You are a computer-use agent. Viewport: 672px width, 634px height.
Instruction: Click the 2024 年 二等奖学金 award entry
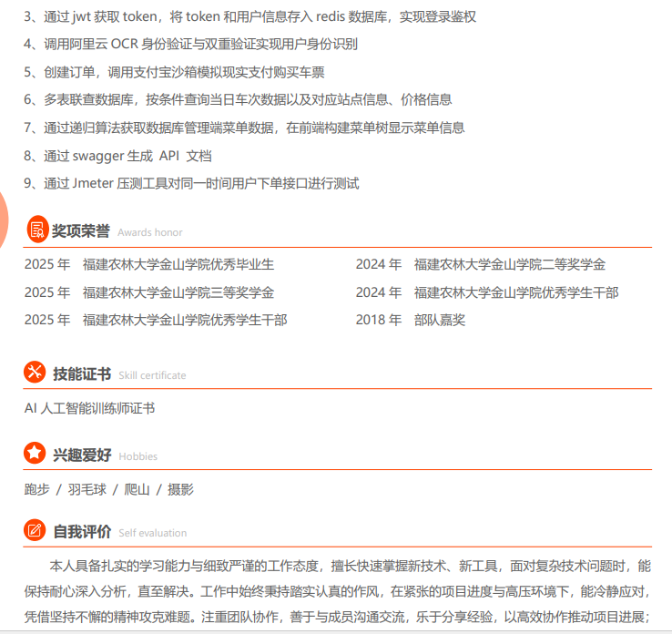click(480, 264)
